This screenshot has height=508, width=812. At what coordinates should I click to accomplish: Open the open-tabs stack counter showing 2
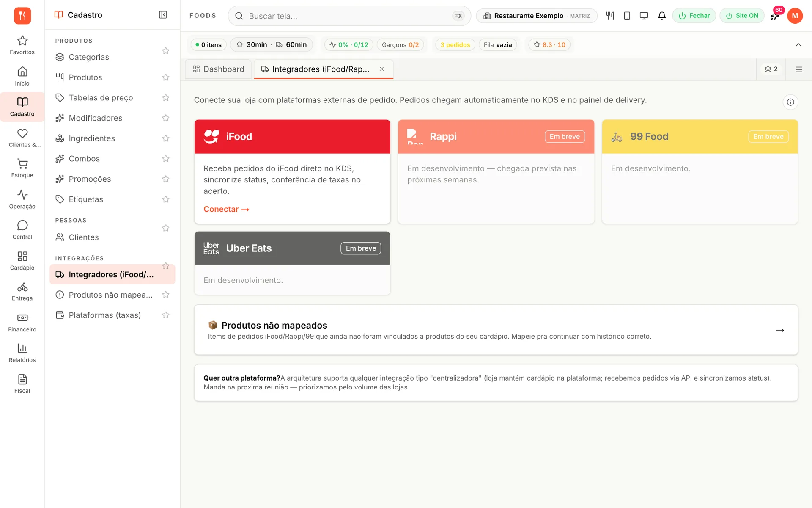[771, 69]
